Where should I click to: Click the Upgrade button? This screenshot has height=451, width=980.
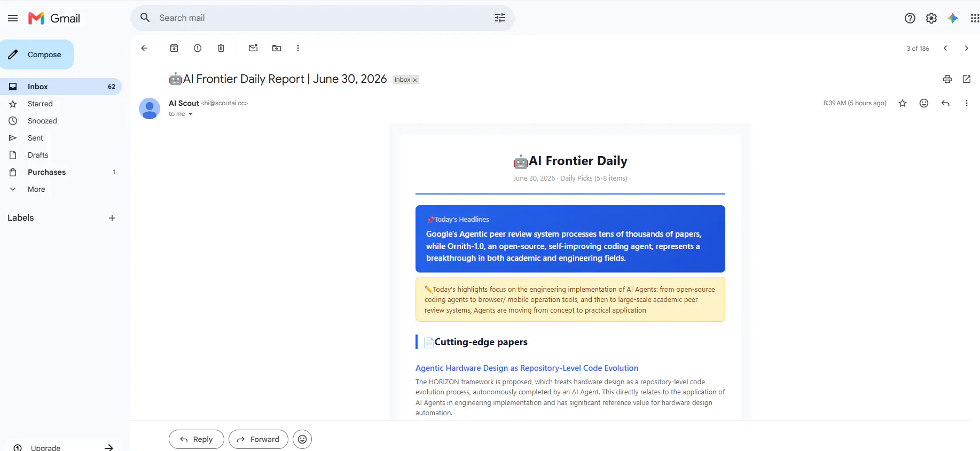63,447
